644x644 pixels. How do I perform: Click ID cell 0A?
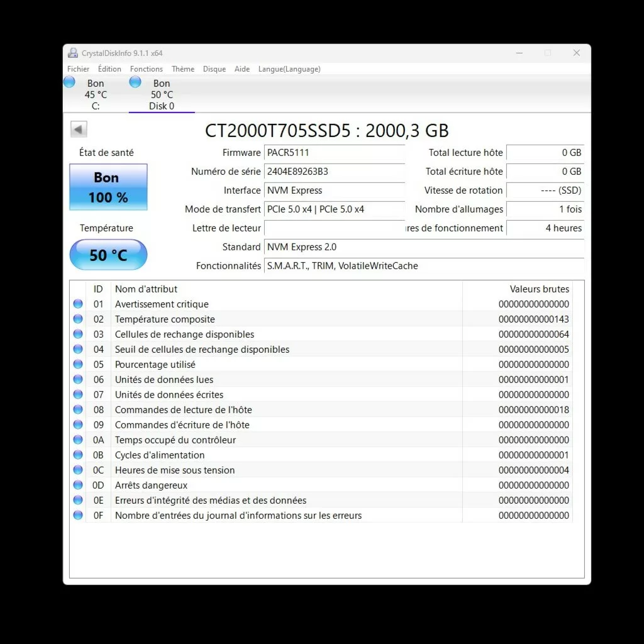point(98,440)
